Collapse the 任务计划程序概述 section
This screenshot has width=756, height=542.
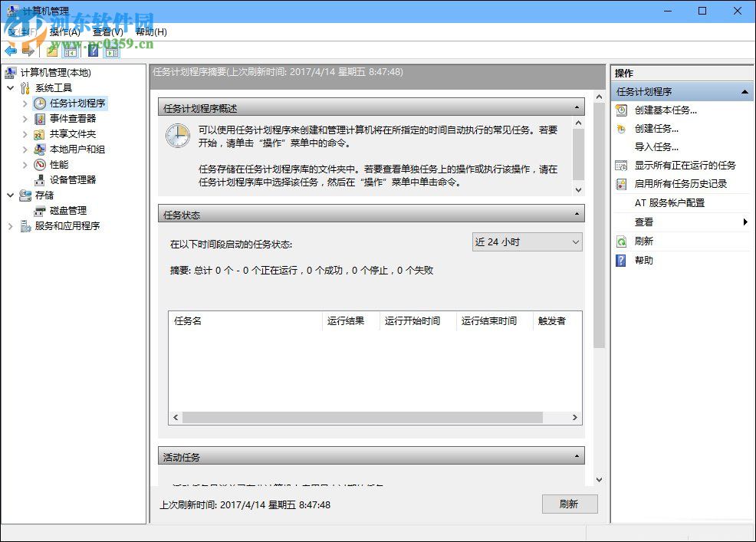577,107
